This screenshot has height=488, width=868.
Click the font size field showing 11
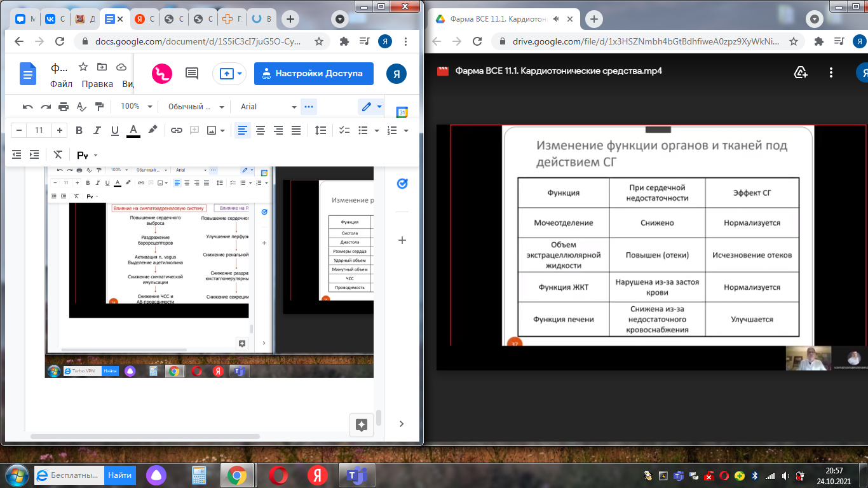click(x=39, y=130)
